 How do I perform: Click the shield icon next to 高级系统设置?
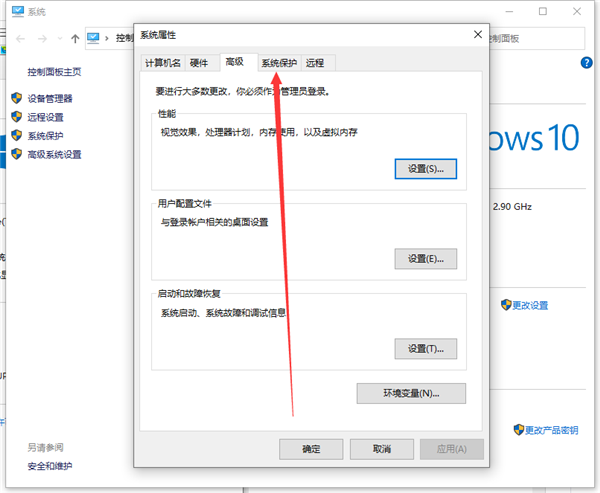point(16,154)
